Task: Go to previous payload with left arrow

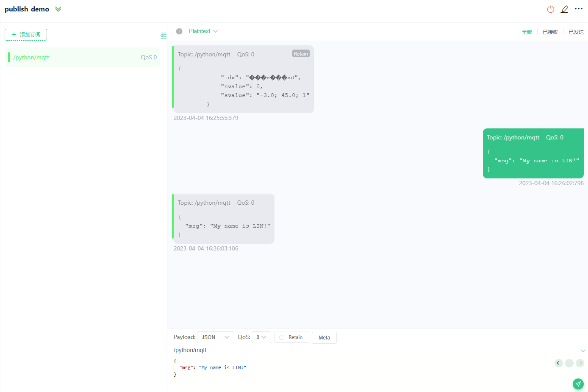Action: pyautogui.click(x=559, y=363)
